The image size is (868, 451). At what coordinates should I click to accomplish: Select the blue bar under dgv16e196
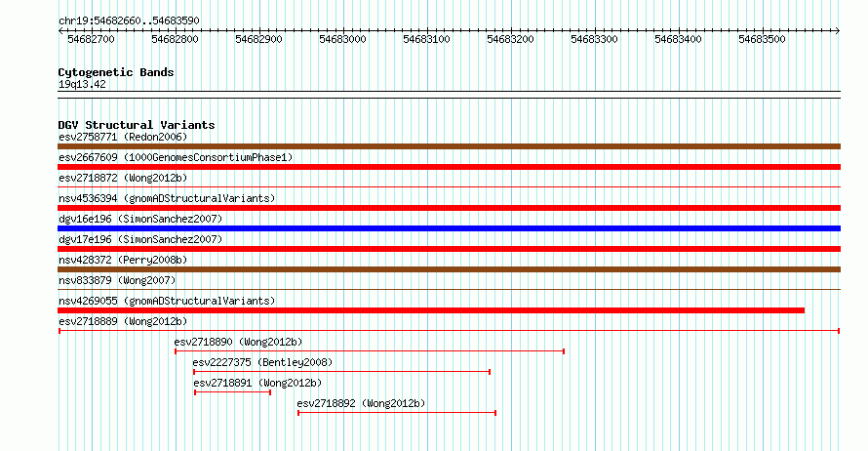click(x=449, y=228)
